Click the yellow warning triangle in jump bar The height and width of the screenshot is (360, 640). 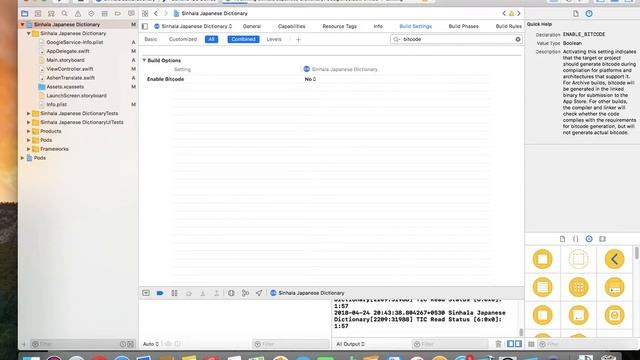click(511, 13)
